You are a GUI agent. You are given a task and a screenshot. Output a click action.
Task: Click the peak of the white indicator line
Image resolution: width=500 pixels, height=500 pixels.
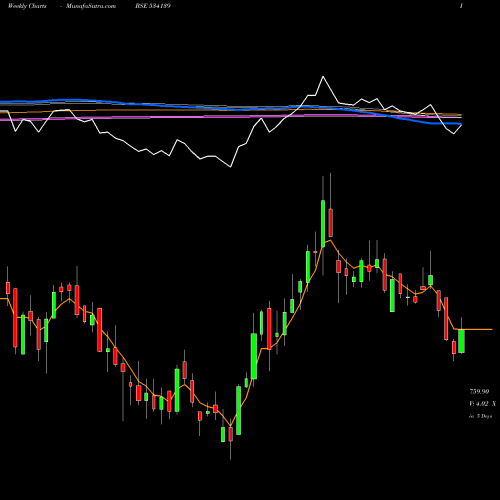pyautogui.click(x=323, y=77)
